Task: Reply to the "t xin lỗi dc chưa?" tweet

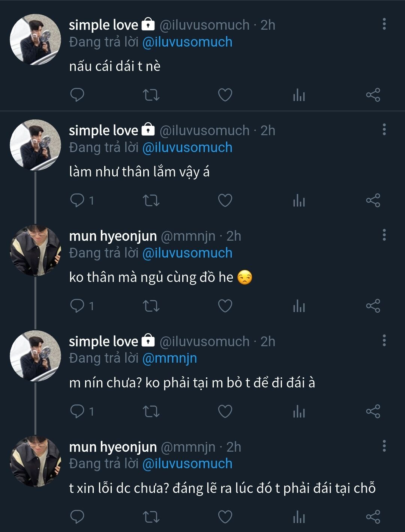Action: click(x=77, y=517)
